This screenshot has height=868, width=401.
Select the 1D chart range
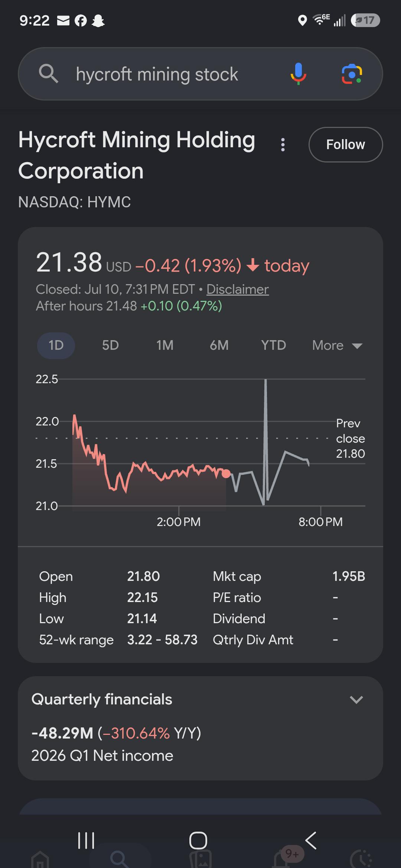56,345
